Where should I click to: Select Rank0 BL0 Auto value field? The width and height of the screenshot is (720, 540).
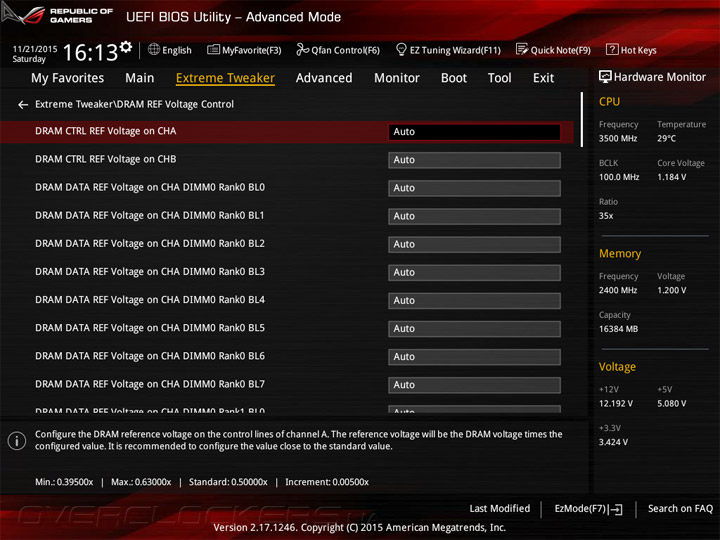tap(474, 188)
